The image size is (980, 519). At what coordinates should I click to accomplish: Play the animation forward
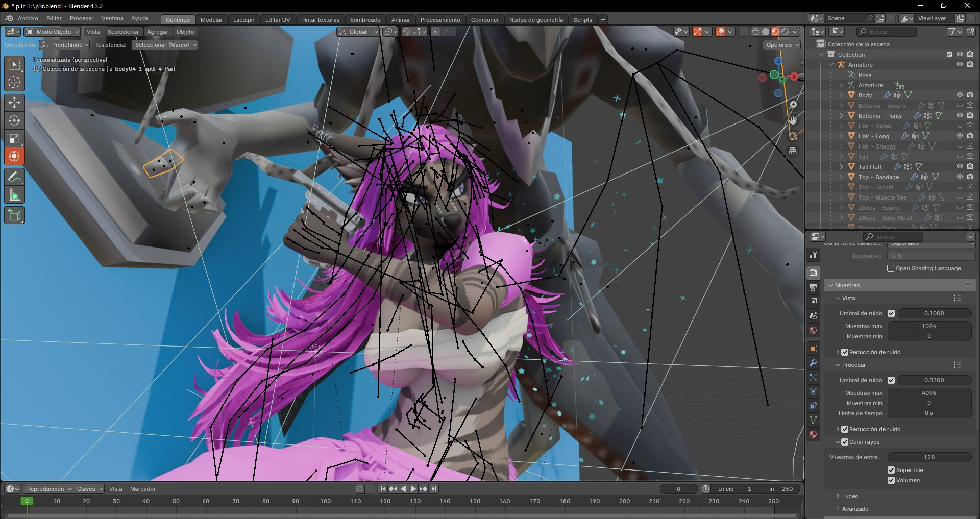pyautogui.click(x=413, y=489)
